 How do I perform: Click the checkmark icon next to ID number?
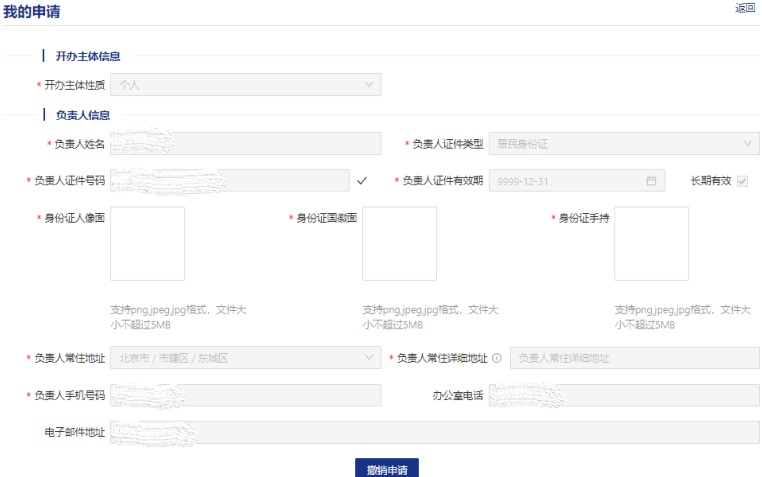pyautogui.click(x=362, y=181)
